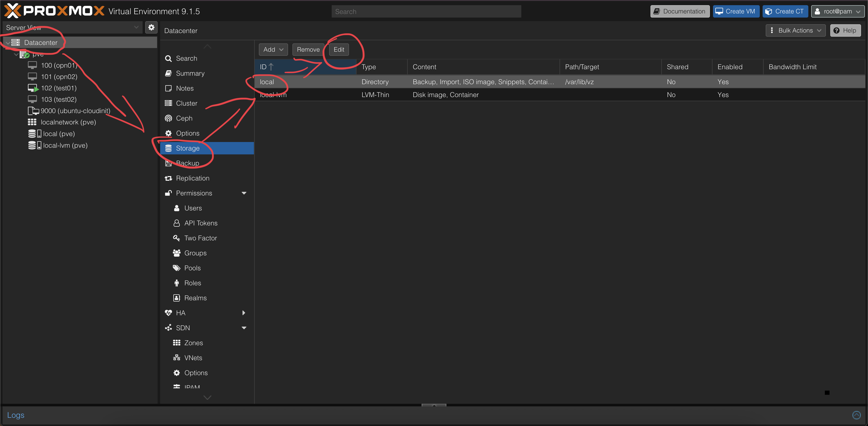Viewport: 868px width, 426px height.
Task: Open Backup via its floppy icon
Action: click(x=168, y=163)
